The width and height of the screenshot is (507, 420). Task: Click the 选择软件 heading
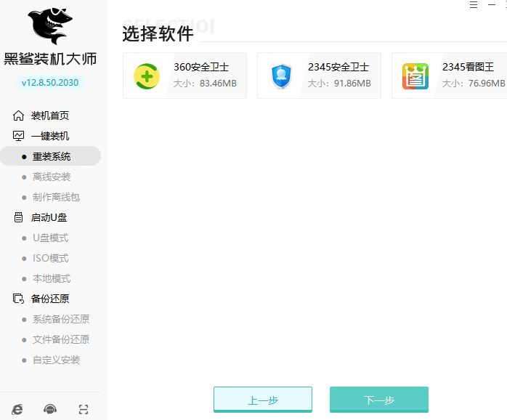(x=158, y=33)
